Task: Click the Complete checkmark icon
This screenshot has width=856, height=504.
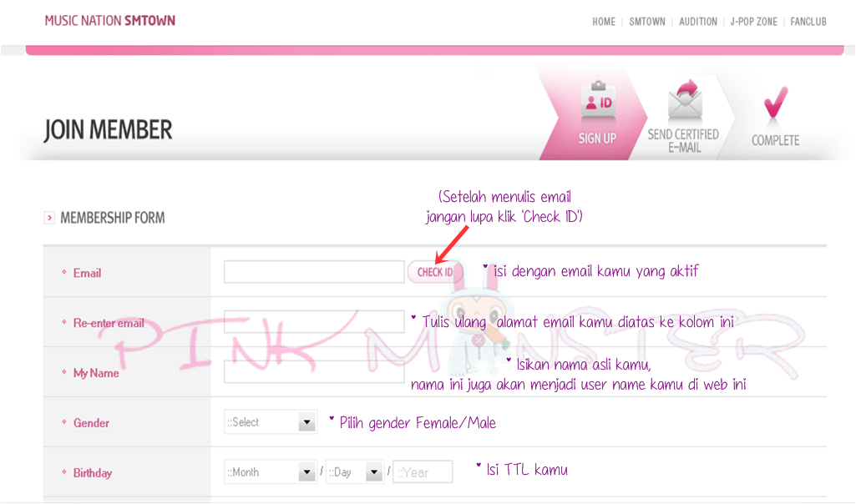Action: 775,103
